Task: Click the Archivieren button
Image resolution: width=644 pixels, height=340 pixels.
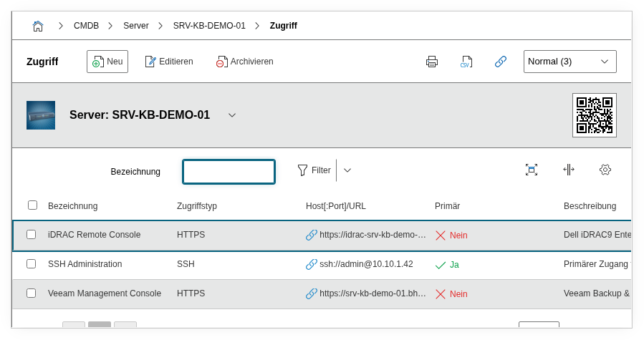Action: [x=244, y=62]
